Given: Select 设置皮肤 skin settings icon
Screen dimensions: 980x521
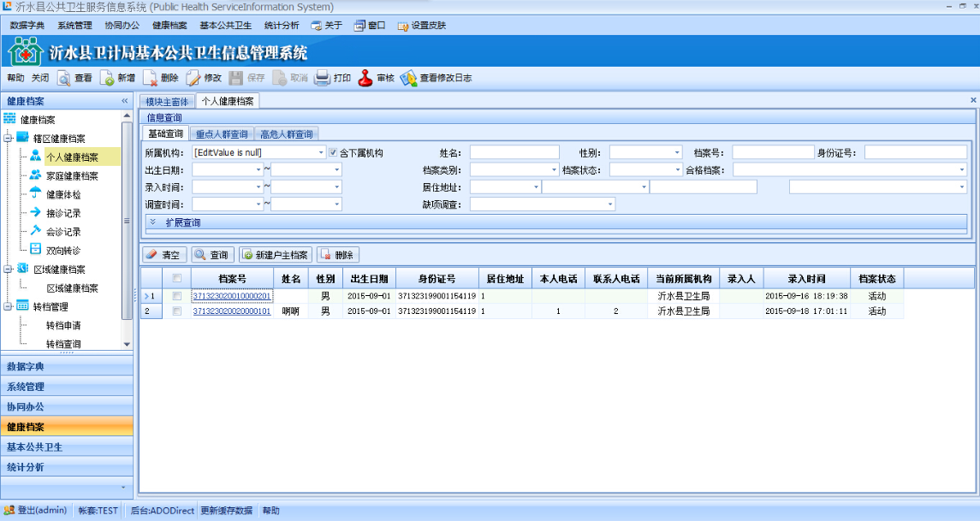Looking at the screenshot, I should (x=403, y=26).
